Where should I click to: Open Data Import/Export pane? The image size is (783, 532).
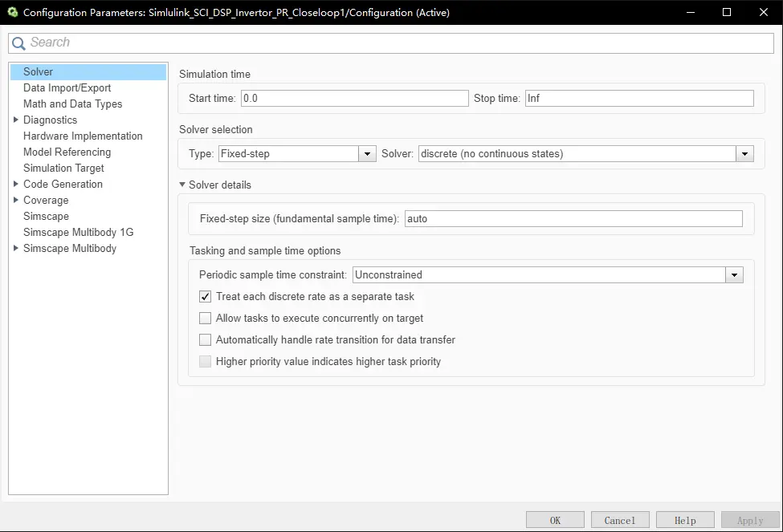tap(67, 87)
